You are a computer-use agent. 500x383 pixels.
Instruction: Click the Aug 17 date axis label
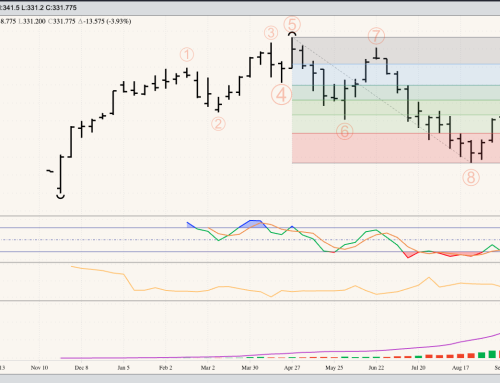(460, 368)
